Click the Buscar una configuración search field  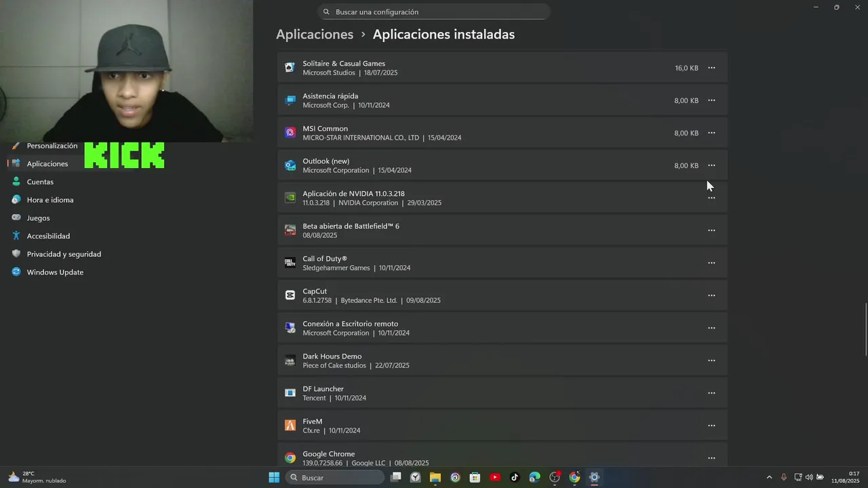pyautogui.click(x=434, y=12)
